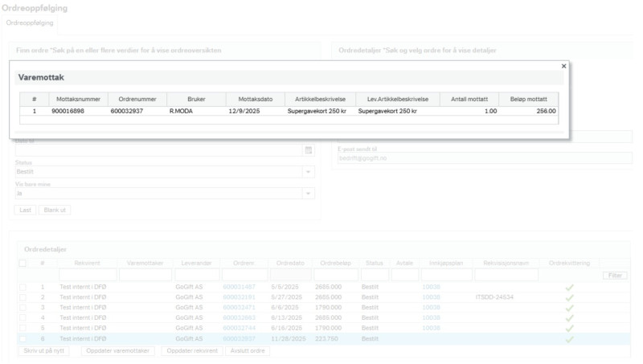The image size is (643, 364).
Task: Toggle the select-all checkbox in Ordredetaljer
Action: click(23, 264)
